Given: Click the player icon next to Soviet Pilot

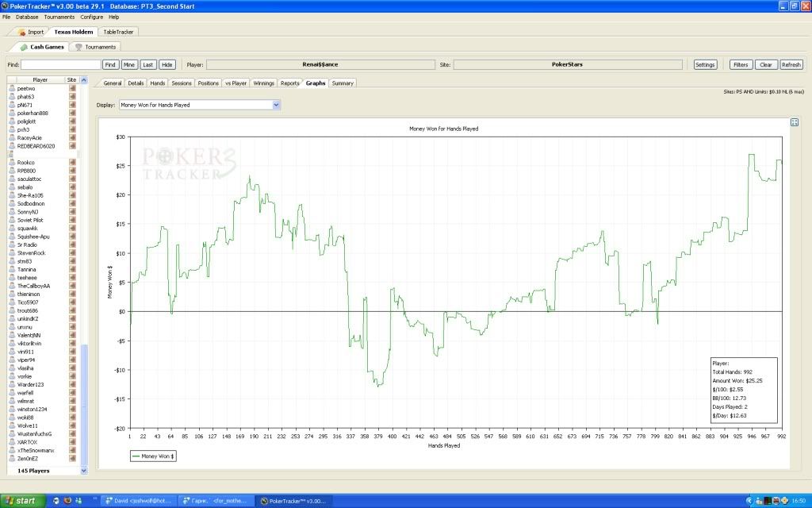Looking at the screenshot, I should [12, 220].
